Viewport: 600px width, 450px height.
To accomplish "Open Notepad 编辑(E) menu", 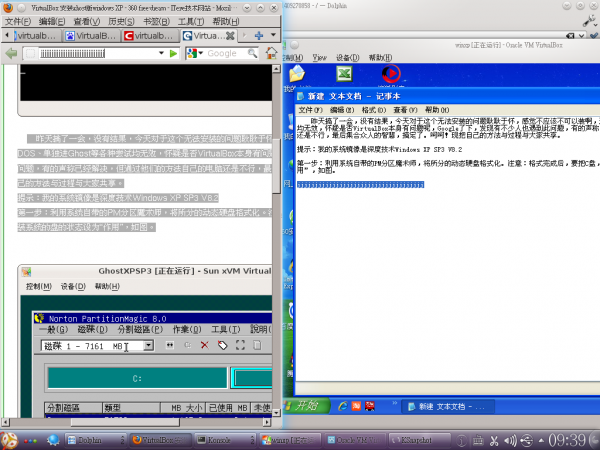I will [342, 110].
